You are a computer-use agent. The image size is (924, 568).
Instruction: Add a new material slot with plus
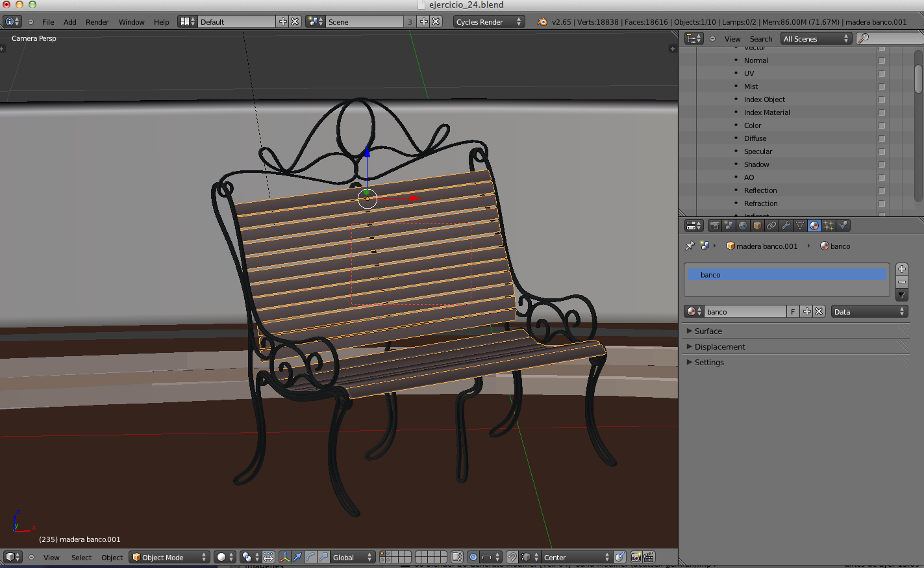pyautogui.click(x=902, y=269)
